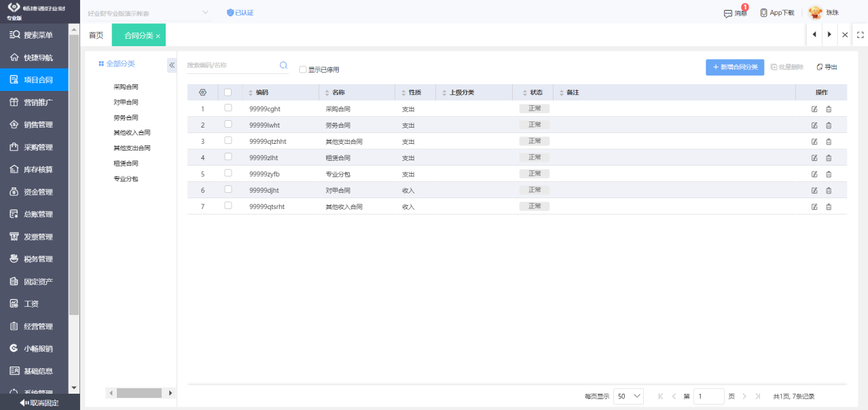The width and height of the screenshot is (868, 410).
Task: Check the row 7 其他收入合同 checkbox
Action: coord(228,206)
